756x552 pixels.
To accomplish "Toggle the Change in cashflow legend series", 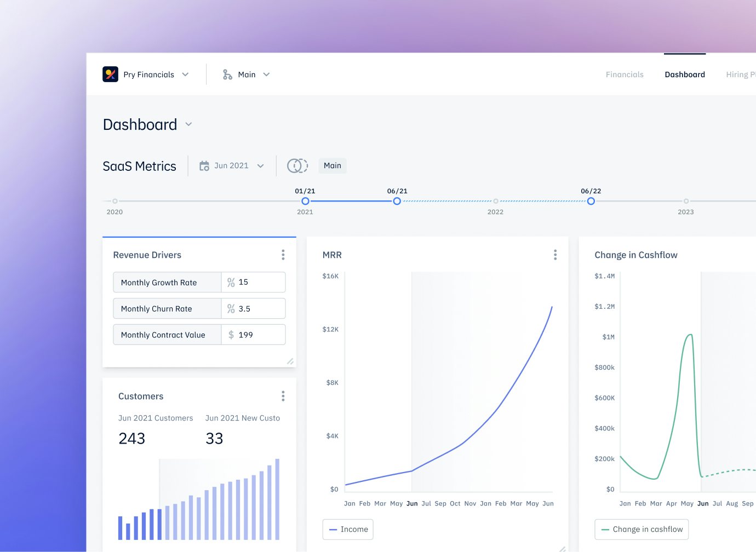I will (x=642, y=530).
